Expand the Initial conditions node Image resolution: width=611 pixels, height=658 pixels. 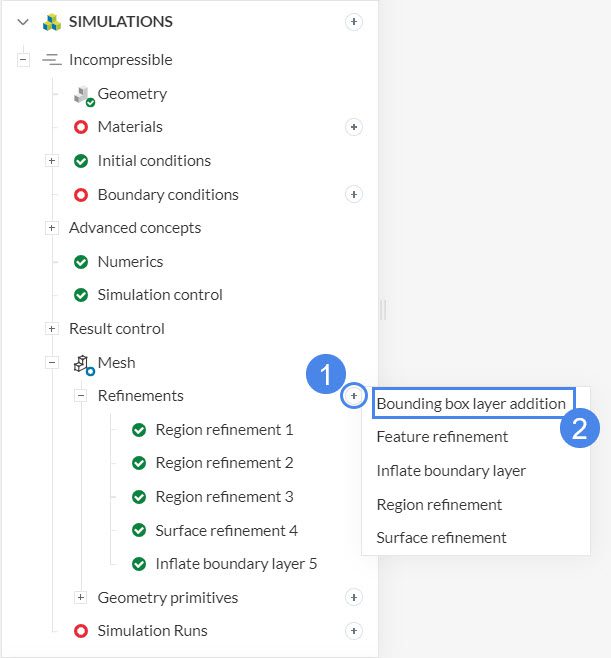tap(52, 161)
